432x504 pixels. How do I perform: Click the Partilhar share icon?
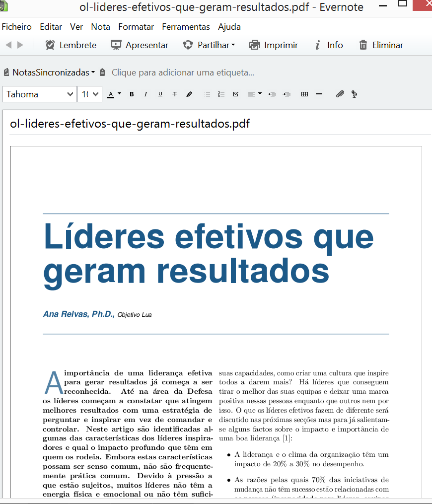point(188,45)
